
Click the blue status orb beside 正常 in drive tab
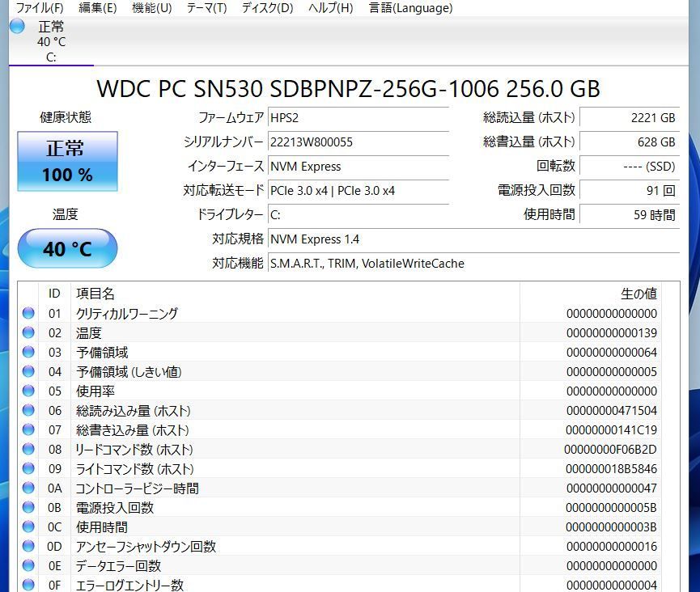tap(17, 27)
